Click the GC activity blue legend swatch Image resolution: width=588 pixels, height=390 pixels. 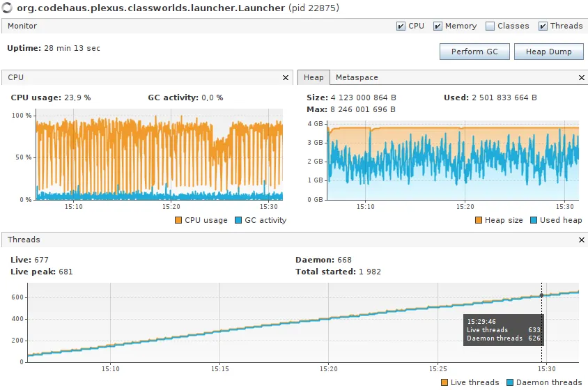pos(238,220)
